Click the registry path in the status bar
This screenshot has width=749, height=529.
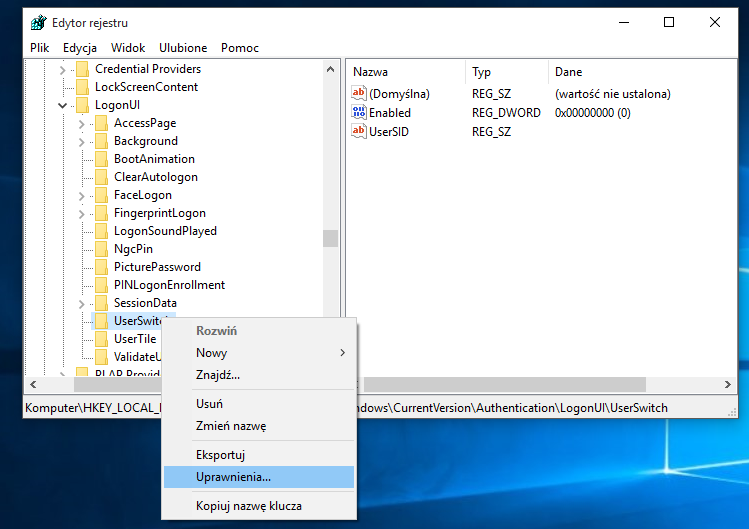tap(512, 408)
